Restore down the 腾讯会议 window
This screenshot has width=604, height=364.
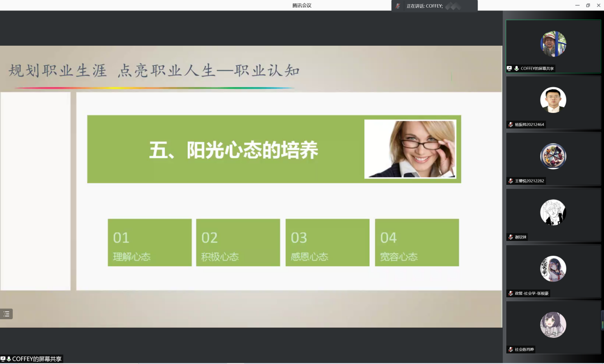pyautogui.click(x=588, y=5)
